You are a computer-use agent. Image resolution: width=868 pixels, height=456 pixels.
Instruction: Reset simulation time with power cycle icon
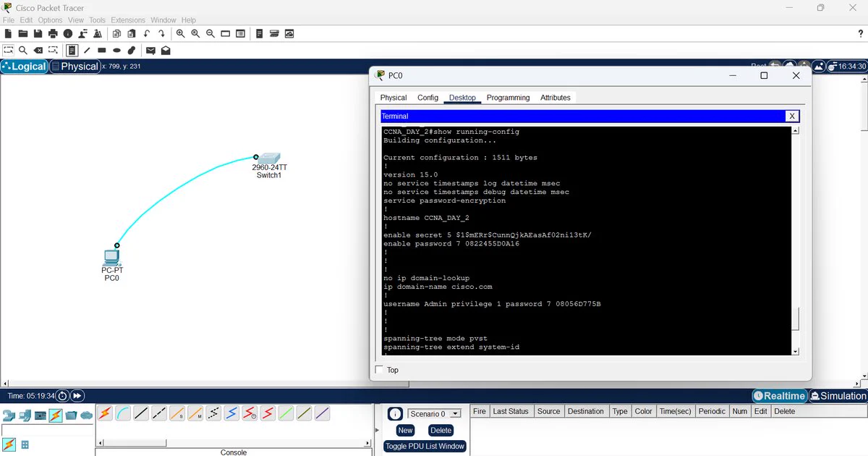point(63,396)
